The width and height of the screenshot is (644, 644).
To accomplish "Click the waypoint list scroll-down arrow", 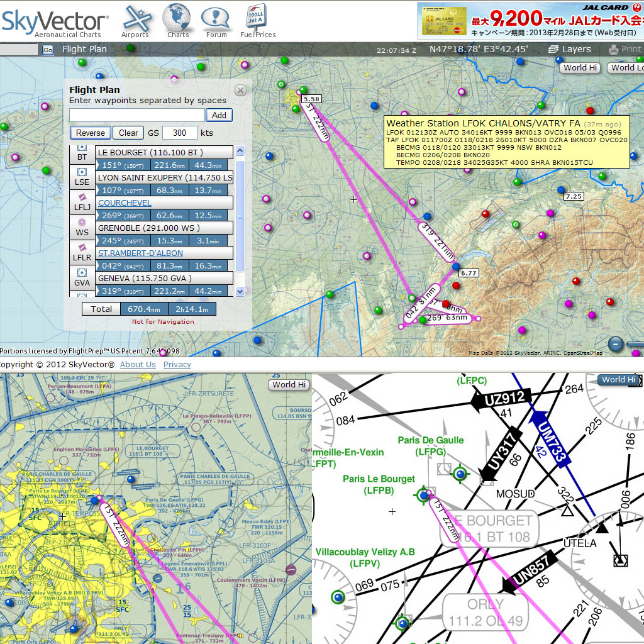I will coord(240,291).
